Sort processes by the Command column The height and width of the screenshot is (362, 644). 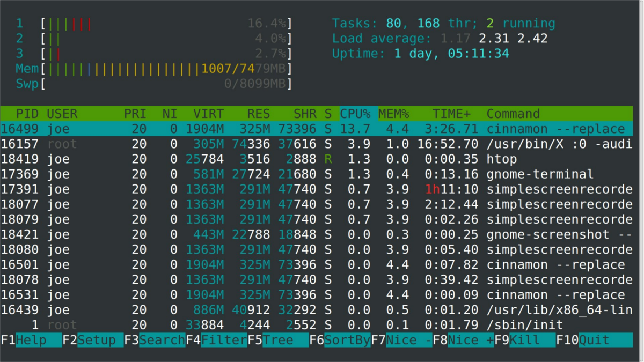pos(513,114)
